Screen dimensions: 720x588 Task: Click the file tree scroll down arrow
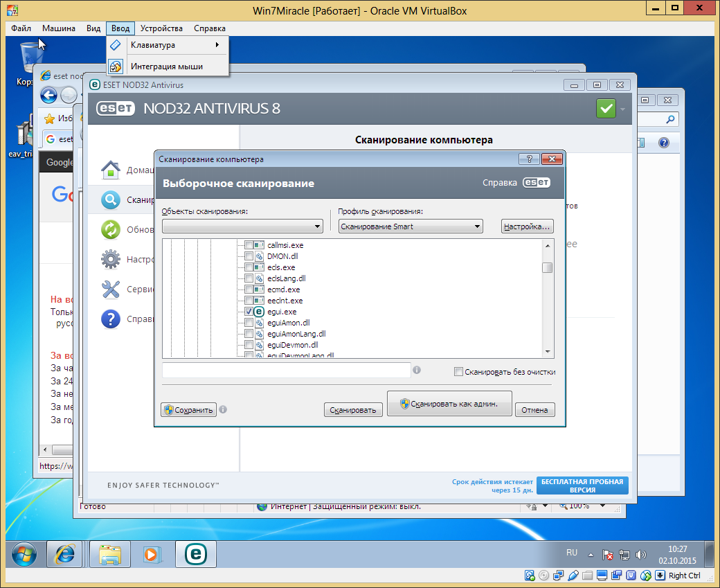[548, 352]
